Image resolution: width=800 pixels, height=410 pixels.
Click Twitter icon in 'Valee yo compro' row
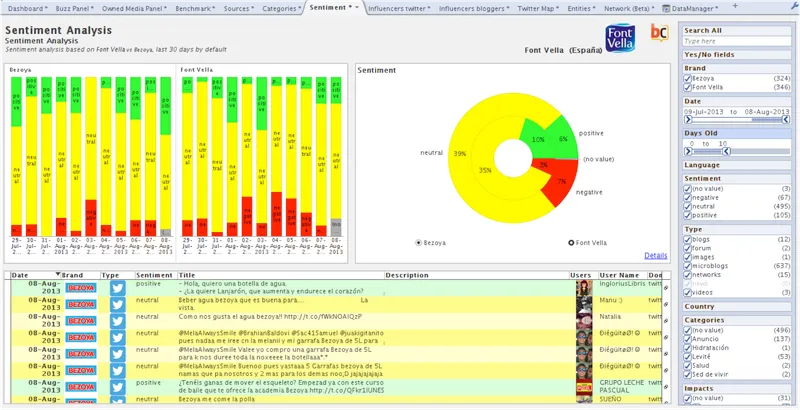[x=118, y=353]
